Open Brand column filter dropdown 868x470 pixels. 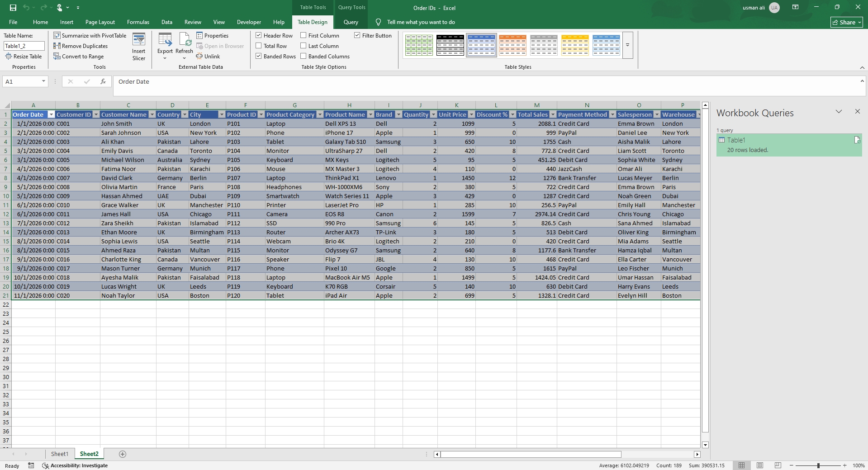pos(398,115)
